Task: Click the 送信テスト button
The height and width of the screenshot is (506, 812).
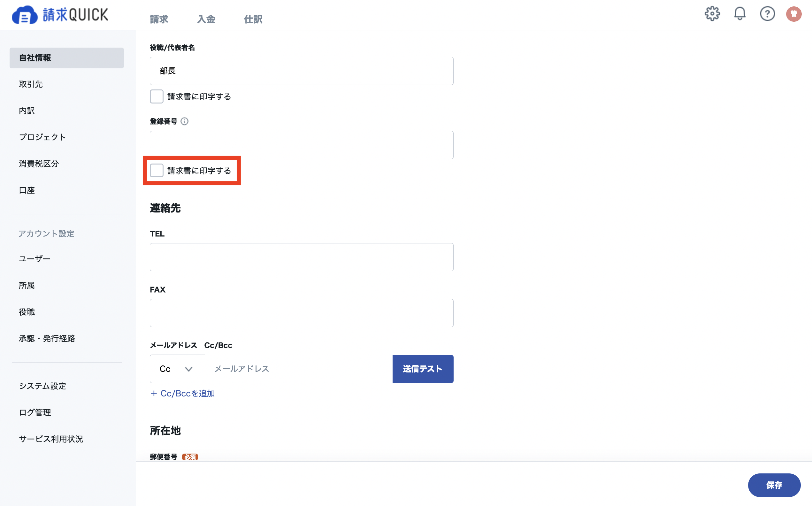Action: click(x=423, y=369)
